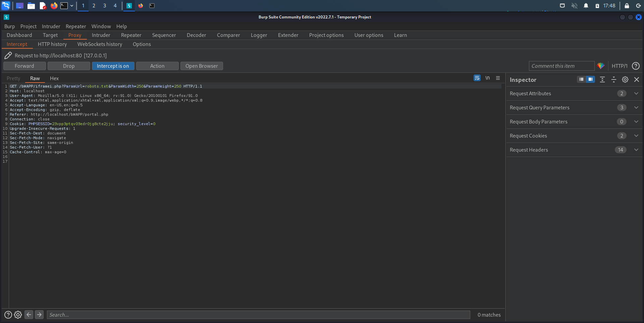The height and width of the screenshot is (323, 644).
Task: Toggle line wrap in the editor
Action: (x=477, y=78)
